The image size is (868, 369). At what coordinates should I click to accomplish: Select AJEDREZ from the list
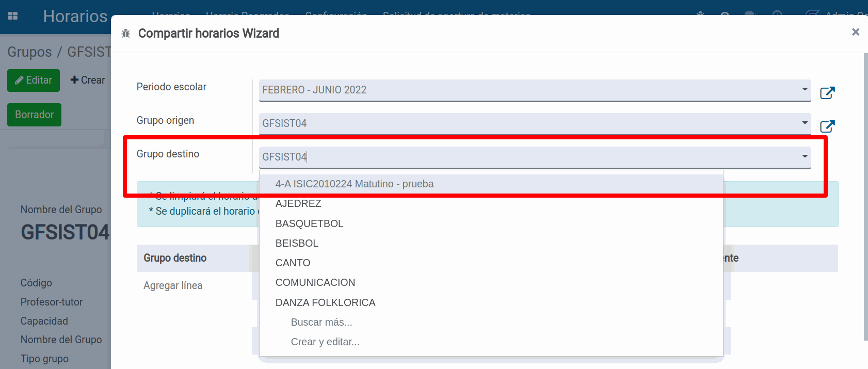pos(298,204)
